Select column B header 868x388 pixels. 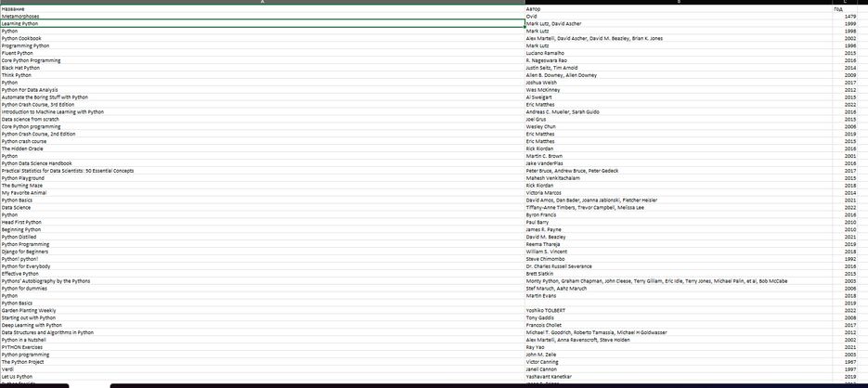click(x=679, y=2)
